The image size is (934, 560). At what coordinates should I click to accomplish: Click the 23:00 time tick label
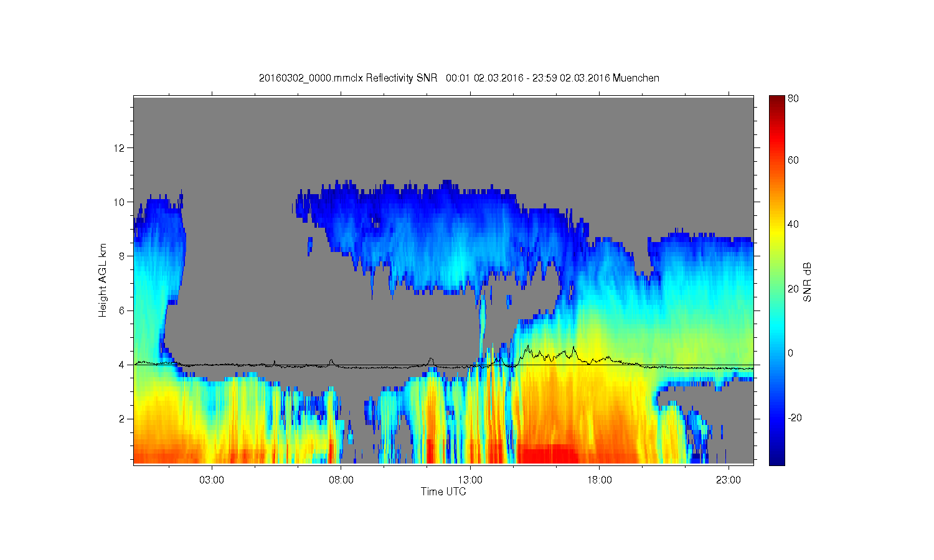coord(729,480)
